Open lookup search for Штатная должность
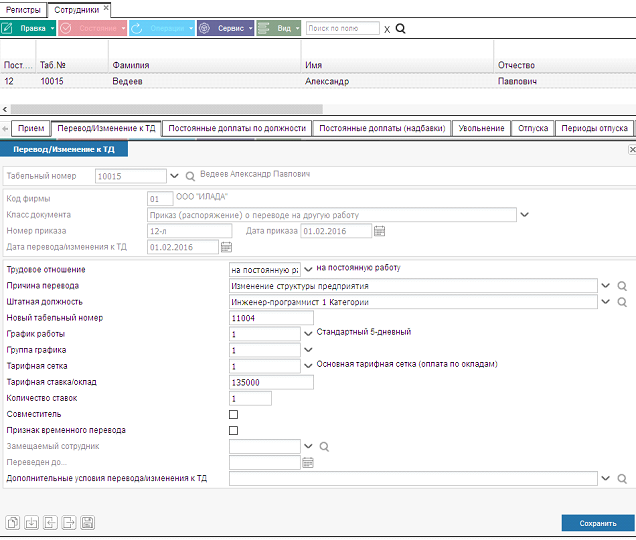The height and width of the screenshot is (540, 636). [622, 302]
